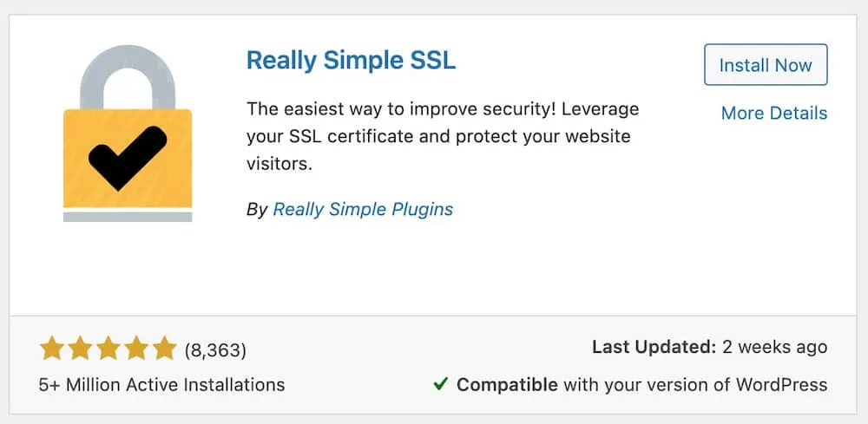Click the black checkmark on the padlock

pos(128,158)
